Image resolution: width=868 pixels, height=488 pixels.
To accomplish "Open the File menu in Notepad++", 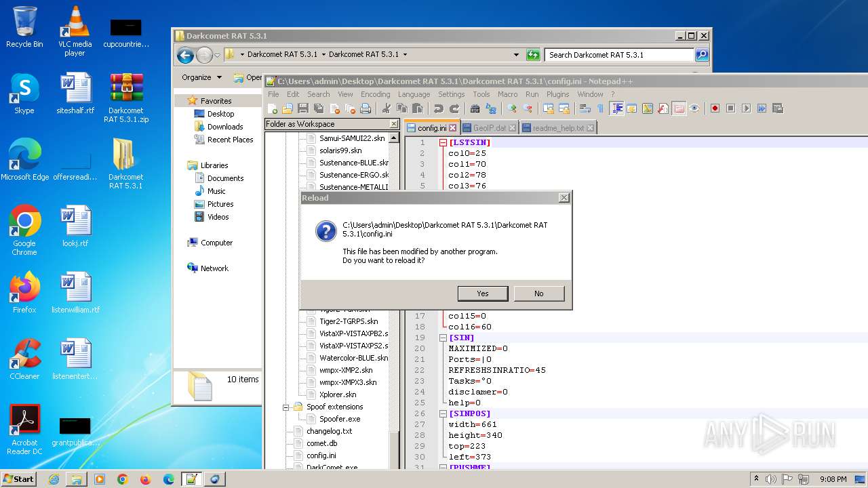I will click(273, 94).
